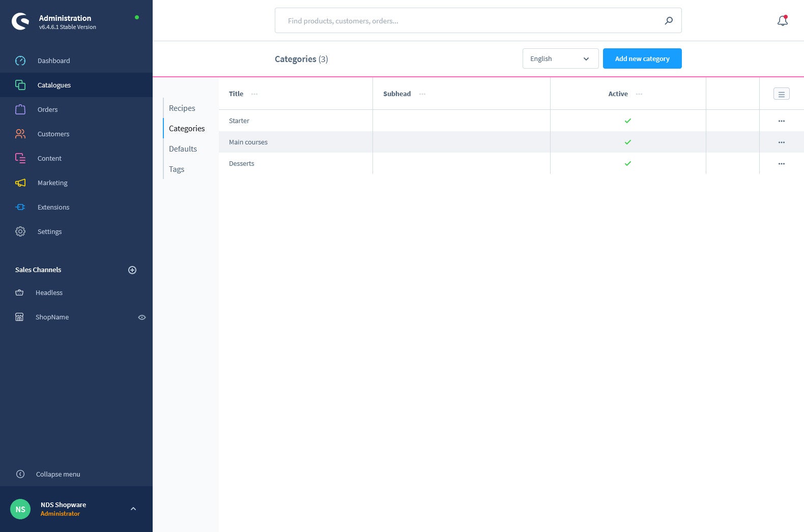Click the Headless basket icon

19,292
